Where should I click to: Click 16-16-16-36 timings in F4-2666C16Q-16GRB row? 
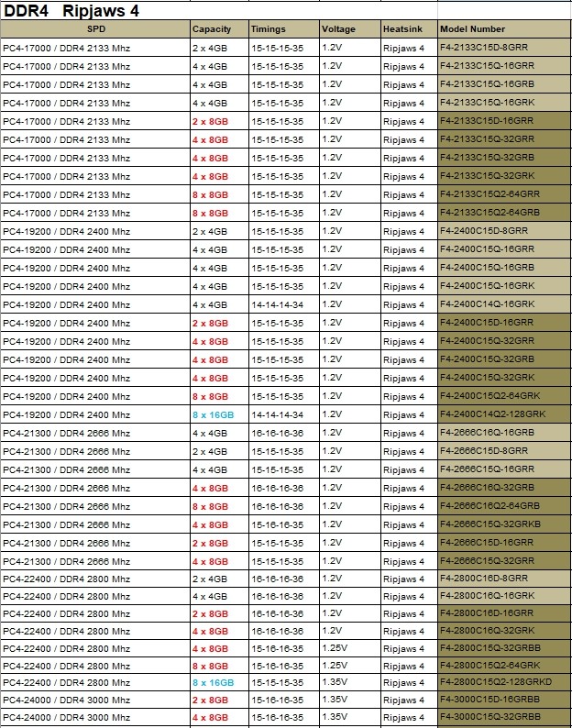(x=277, y=433)
